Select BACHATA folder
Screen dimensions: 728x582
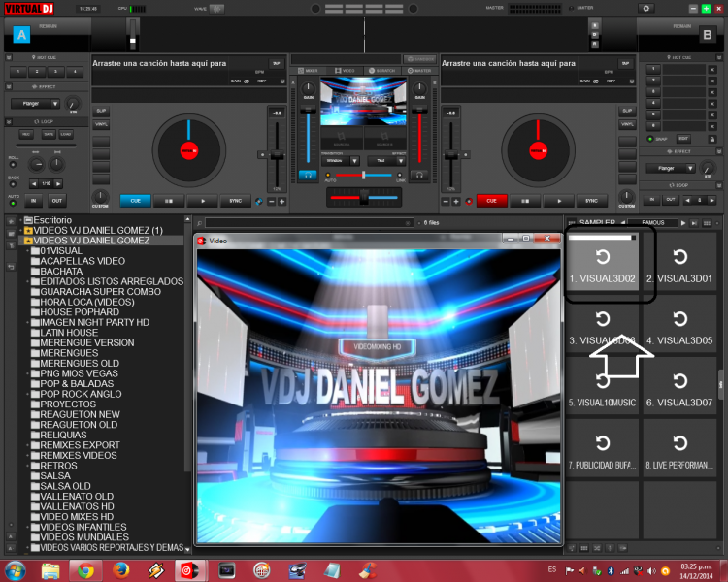click(x=56, y=272)
